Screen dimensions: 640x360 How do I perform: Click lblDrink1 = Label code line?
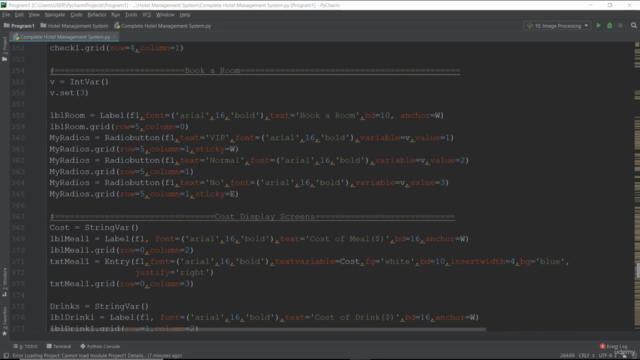264,317
